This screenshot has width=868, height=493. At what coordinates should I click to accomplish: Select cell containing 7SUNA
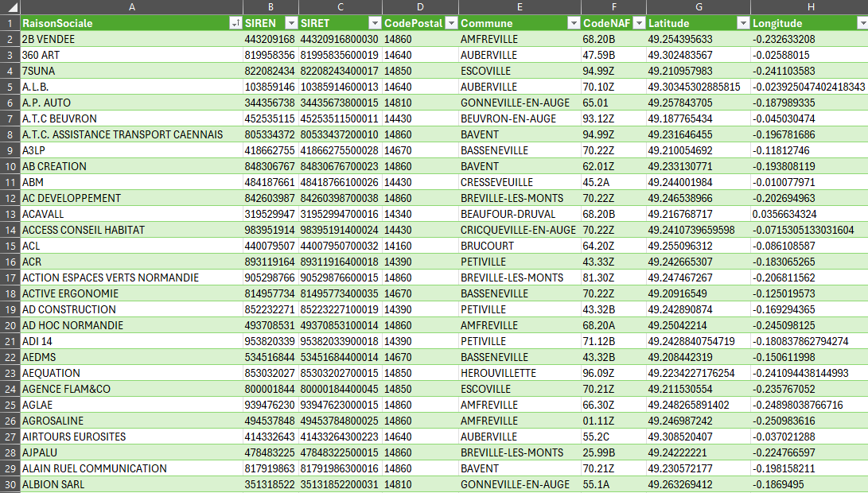(132, 71)
